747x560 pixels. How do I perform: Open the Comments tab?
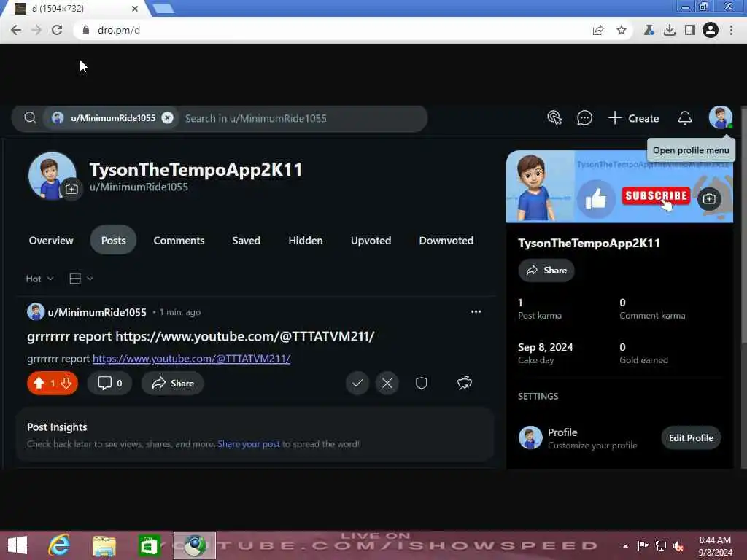coord(179,241)
